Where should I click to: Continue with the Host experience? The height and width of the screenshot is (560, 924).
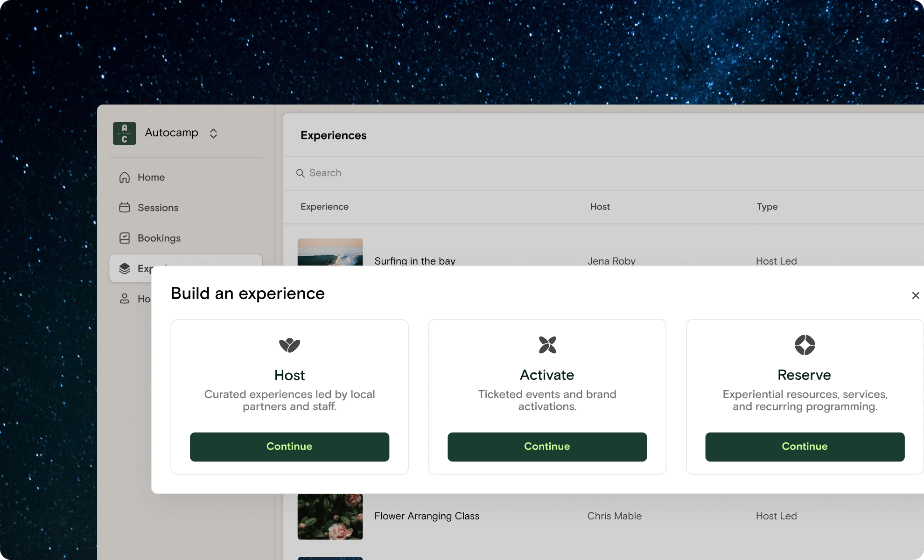[x=289, y=447]
